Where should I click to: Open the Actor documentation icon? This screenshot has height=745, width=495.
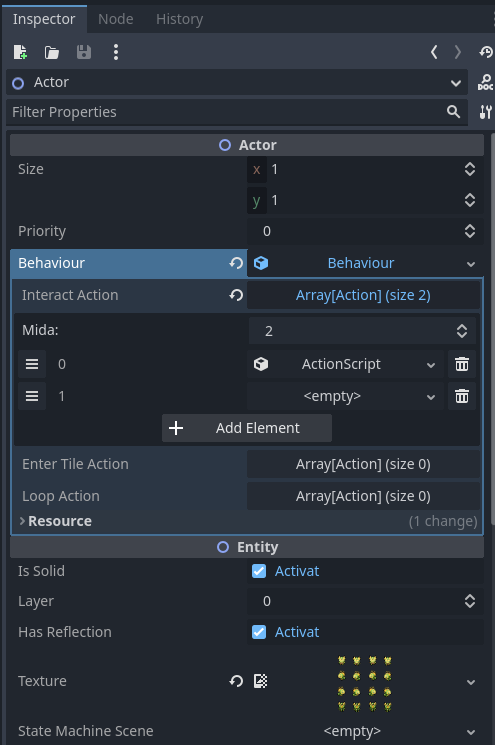pos(485,82)
